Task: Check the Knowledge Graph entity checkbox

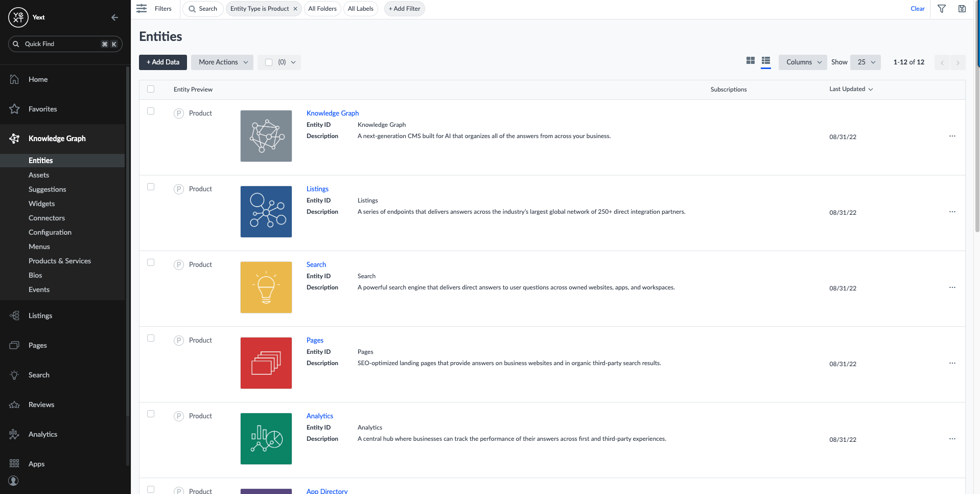Action: [151, 111]
